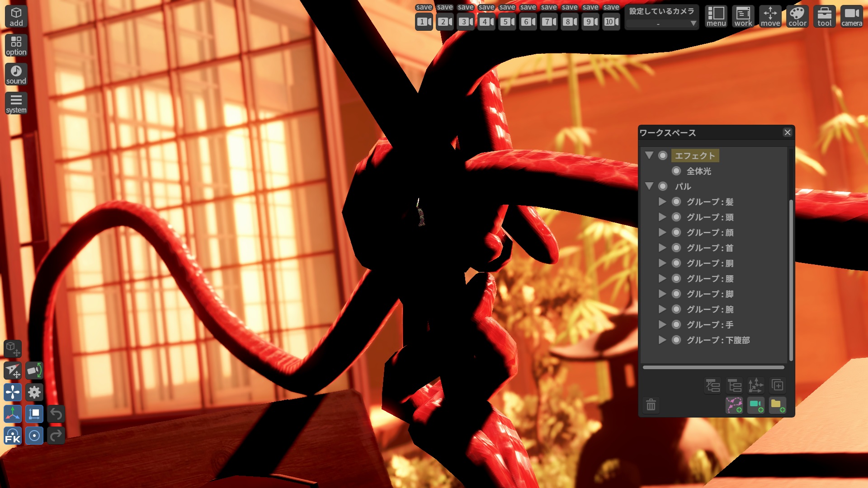Load camera slot 10
Viewport: 868px width, 488px height.
(x=611, y=22)
